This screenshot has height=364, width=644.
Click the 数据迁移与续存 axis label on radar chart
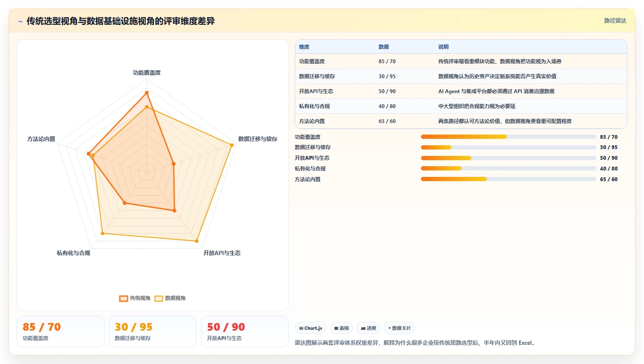click(x=258, y=139)
